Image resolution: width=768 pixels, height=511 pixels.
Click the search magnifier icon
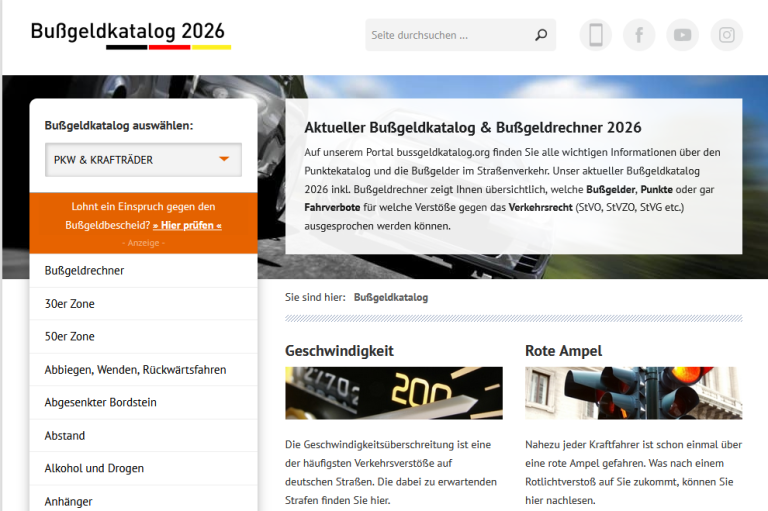[541, 35]
